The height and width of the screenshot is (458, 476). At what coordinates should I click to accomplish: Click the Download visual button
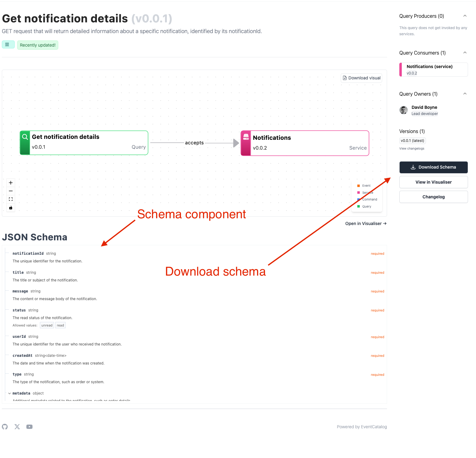[x=362, y=78]
